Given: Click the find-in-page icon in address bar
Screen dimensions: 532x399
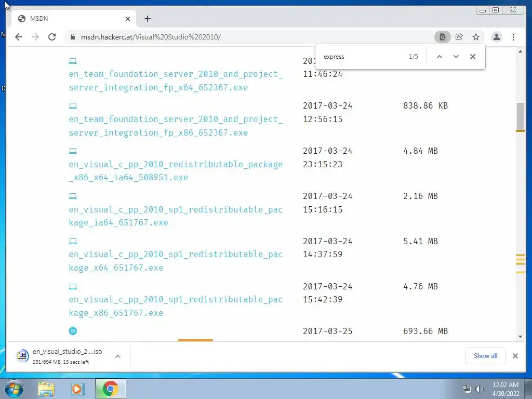Looking at the screenshot, I should [443, 37].
